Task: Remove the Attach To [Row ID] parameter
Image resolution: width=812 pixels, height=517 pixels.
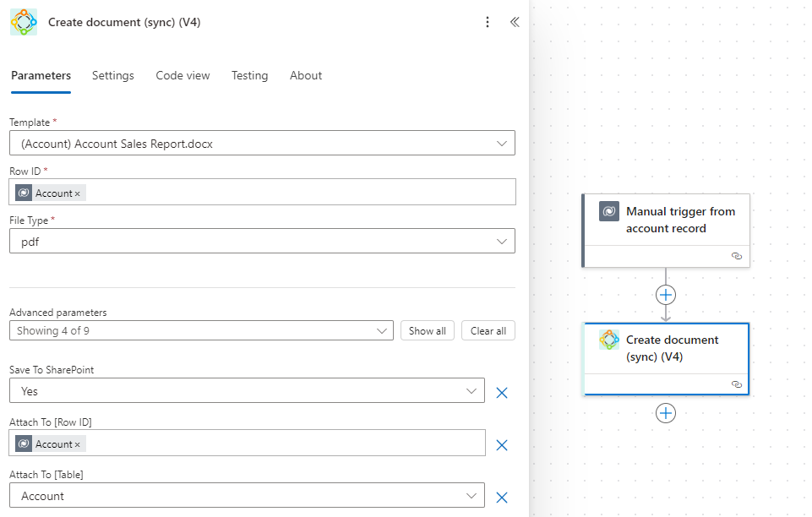Action: pos(502,445)
